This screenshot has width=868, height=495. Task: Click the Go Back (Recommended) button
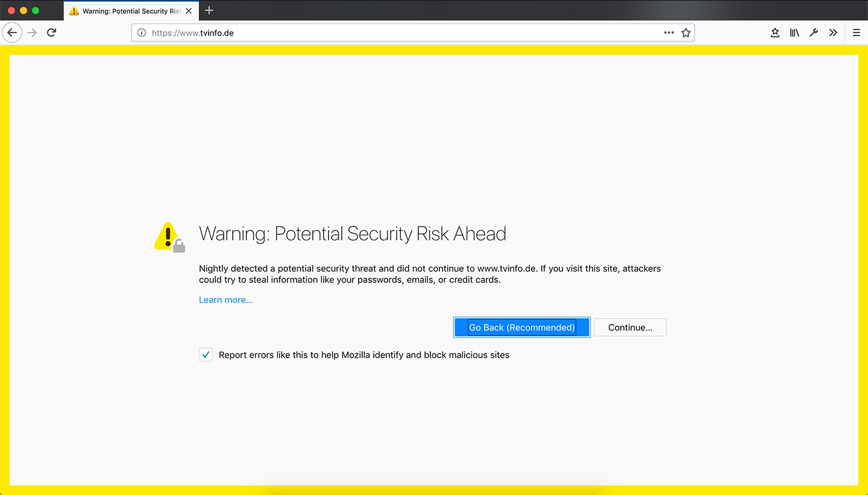pyautogui.click(x=521, y=328)
